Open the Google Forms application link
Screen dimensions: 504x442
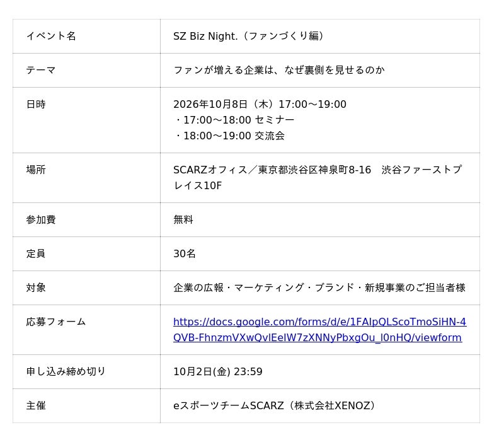(x=319, y=329)
